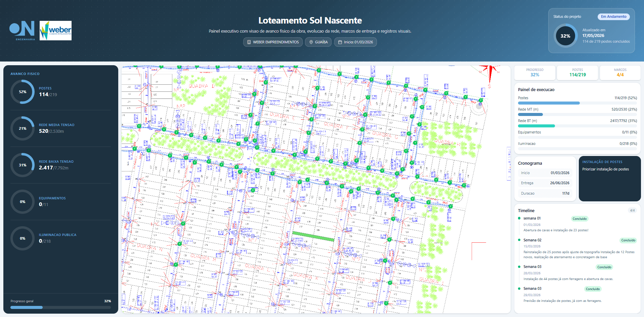Screen dimensions: 644x317
Task: Click the 114 de 219 postes concluidos text
Action: pos(606,42)
